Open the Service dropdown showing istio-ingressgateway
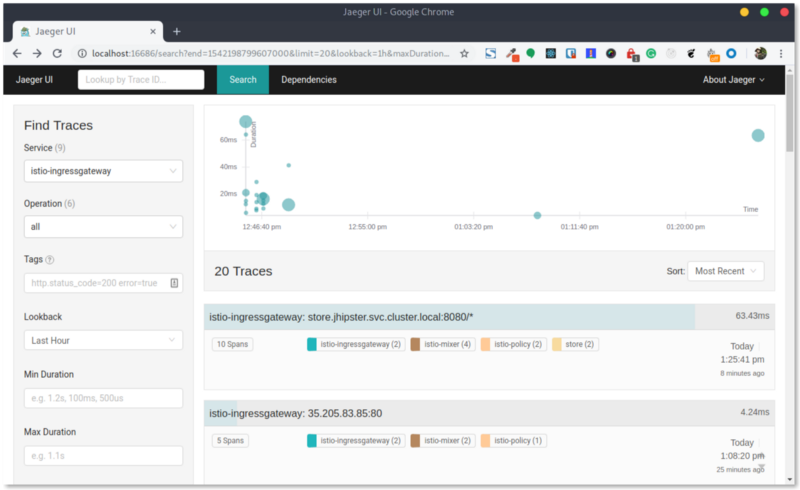Screen dimensions: 800x490 coord(103,171)
